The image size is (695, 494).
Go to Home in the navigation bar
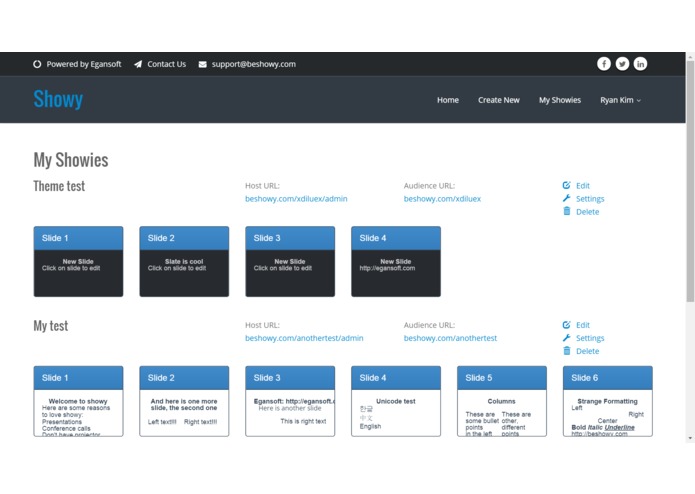(x=448, y=100)
